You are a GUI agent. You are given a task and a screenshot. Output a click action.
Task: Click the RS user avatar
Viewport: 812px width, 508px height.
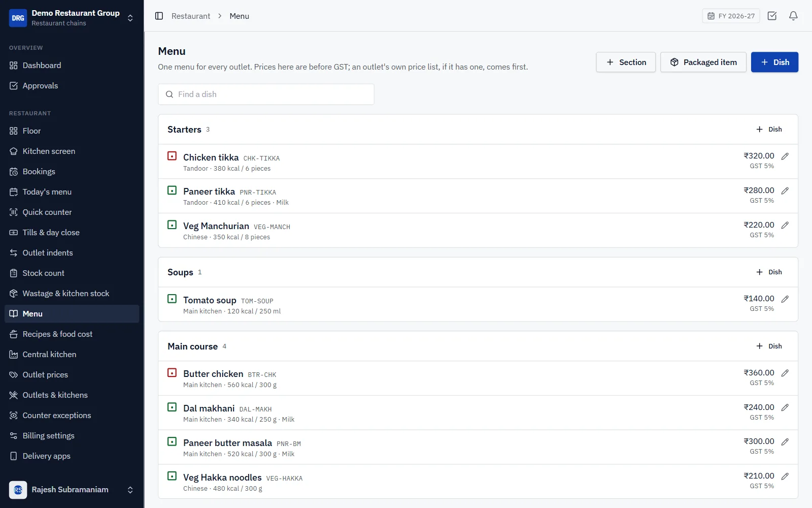click(x=18, y=490)
